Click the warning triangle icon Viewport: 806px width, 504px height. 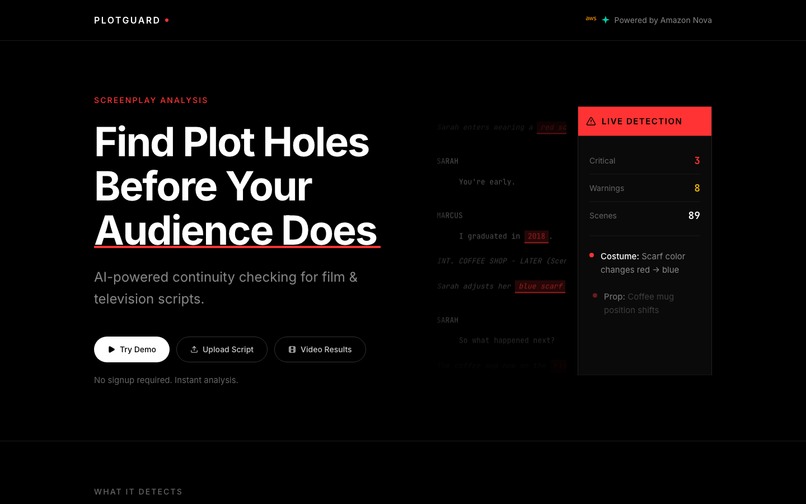[x=591, y=121]
